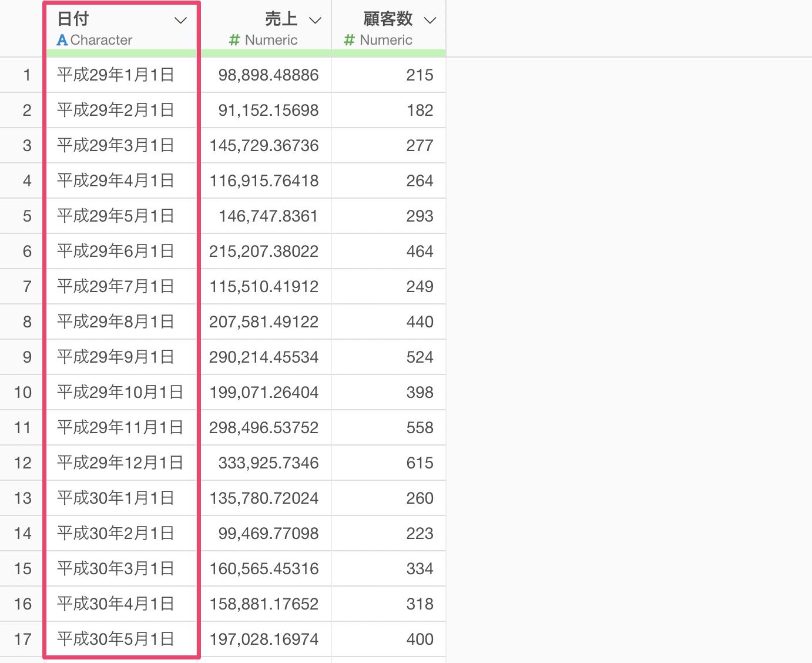Select cell 平成29年2月1日
The image size is (812, 663).
pos(116,110)
